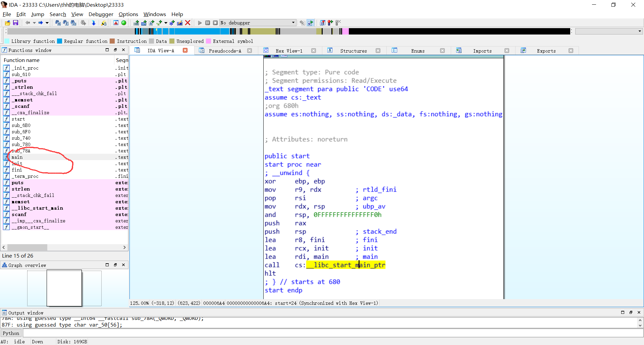This screenshot has width=644, height=345.
Task: Click the crossed-out breakpoint toolbar icon
Action: click(338, 23)
